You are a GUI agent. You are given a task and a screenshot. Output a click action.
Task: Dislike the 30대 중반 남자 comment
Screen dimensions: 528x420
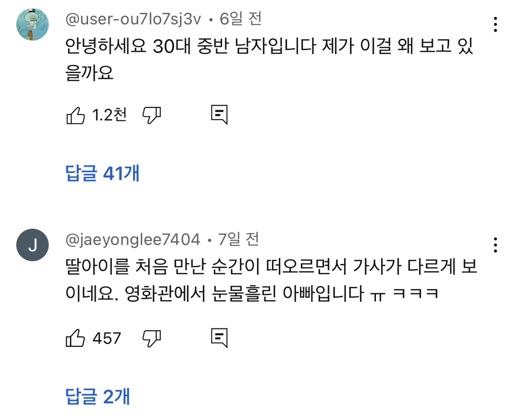point(152,116)
